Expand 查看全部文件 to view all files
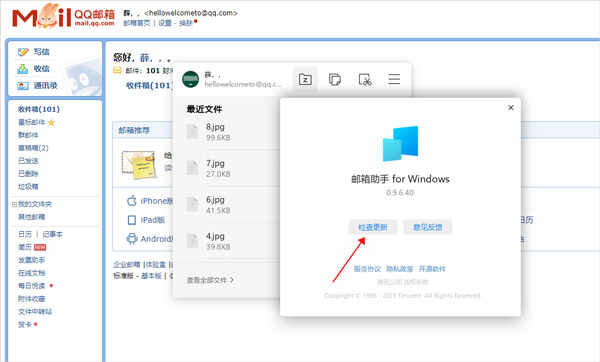This screenshot has width=600, height=362. [210, 280]
